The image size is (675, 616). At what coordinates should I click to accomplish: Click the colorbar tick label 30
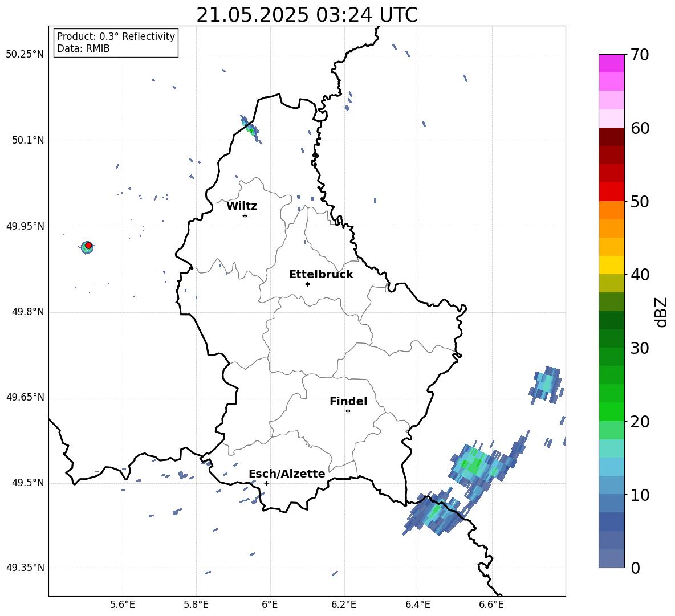point(640,348)
